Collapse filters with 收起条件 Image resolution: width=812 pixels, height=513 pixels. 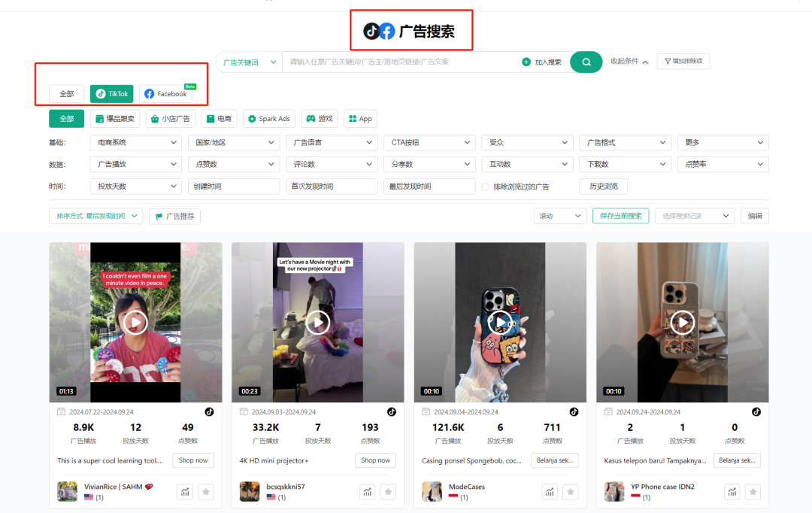point(629,61)
